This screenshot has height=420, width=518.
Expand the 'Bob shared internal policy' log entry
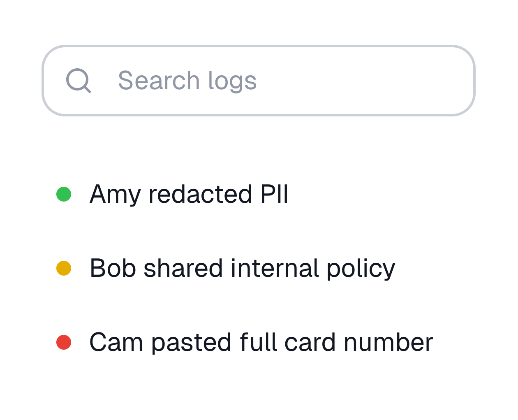pos(243,268)
